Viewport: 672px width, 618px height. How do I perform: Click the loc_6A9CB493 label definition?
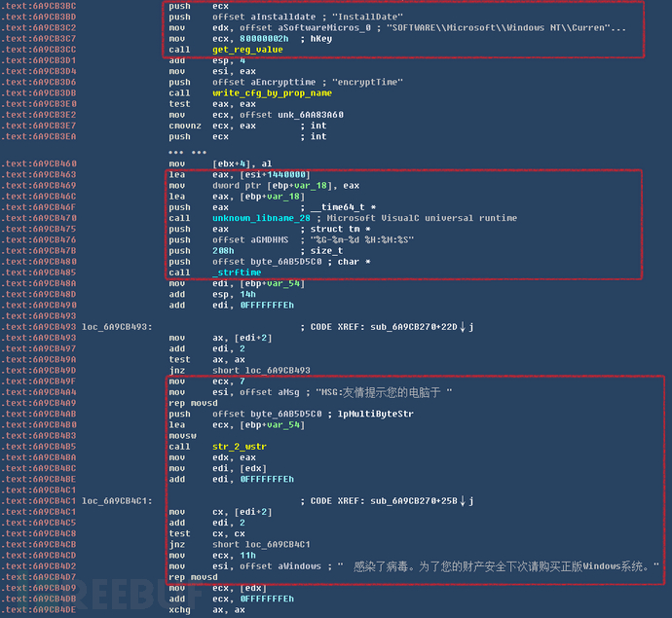117,327
